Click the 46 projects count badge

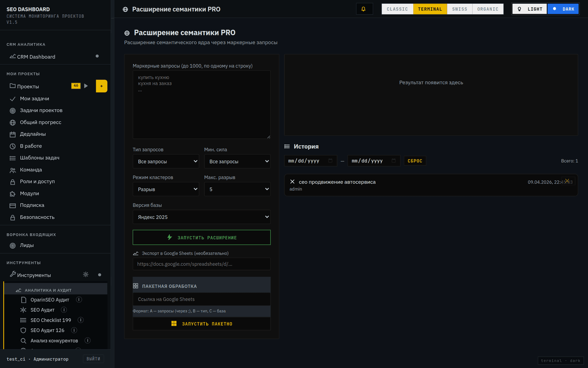[76, 86]
